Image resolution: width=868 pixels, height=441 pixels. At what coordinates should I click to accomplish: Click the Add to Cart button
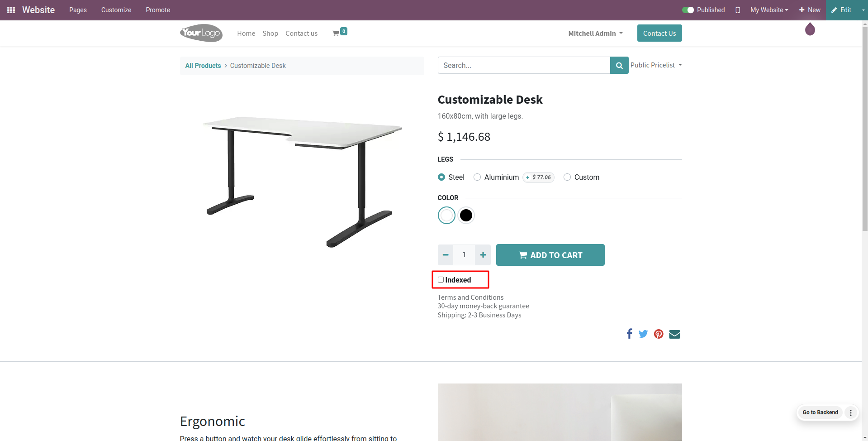point(550,255)
